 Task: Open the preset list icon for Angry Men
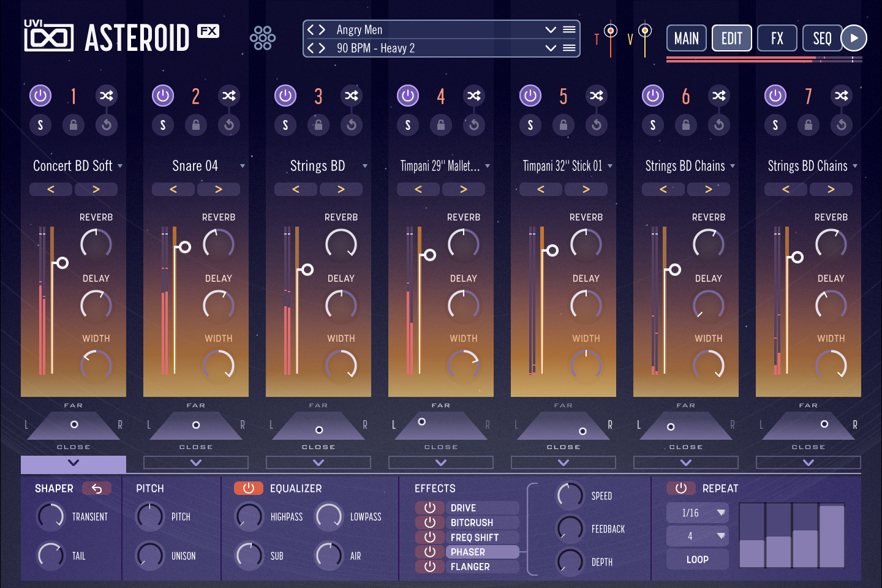[569, 29]
